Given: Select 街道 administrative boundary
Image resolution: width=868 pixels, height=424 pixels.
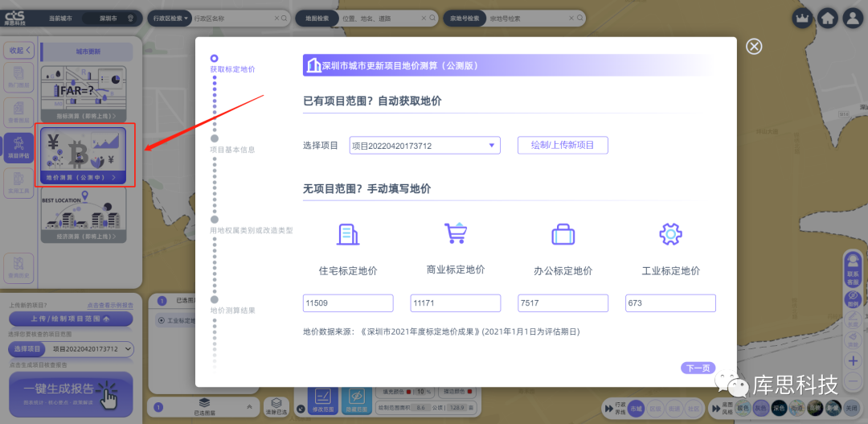Looking at the screenshot, I should coord(673,409).
